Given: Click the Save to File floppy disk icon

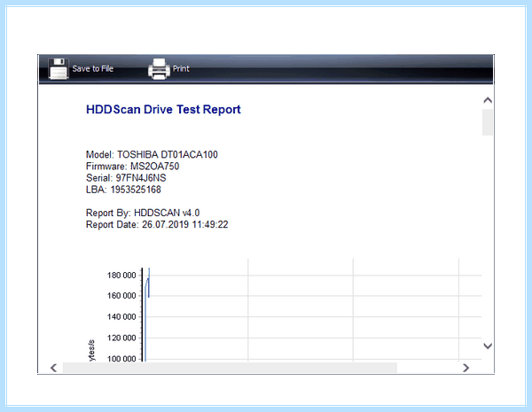Looking at the screenshot, I should [x=59, y=69].
